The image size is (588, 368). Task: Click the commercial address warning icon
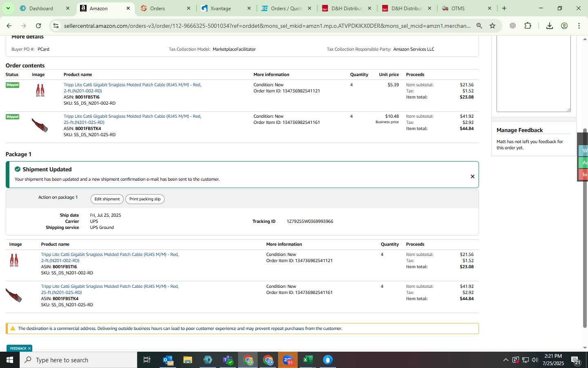pos(13,328)
